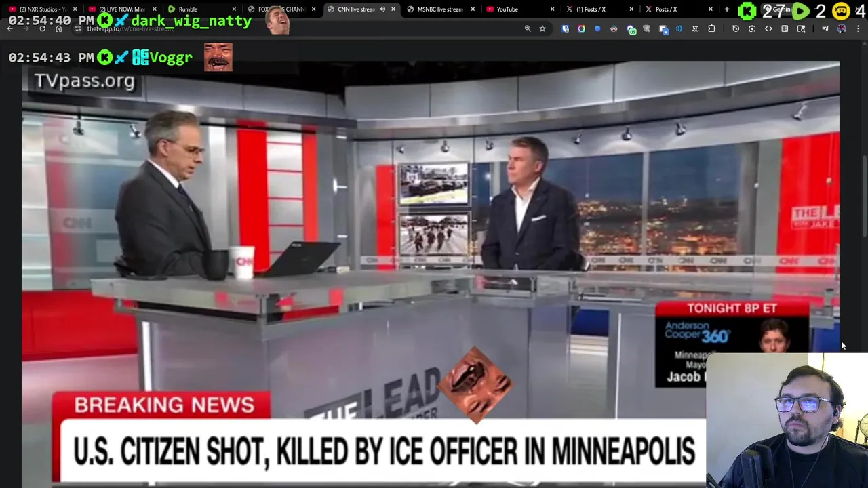Open the grey shield extension

(646, 28)
